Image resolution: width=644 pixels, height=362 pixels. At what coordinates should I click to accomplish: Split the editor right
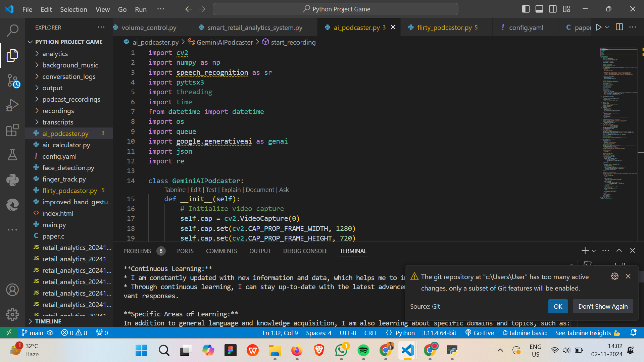[620, 27]
